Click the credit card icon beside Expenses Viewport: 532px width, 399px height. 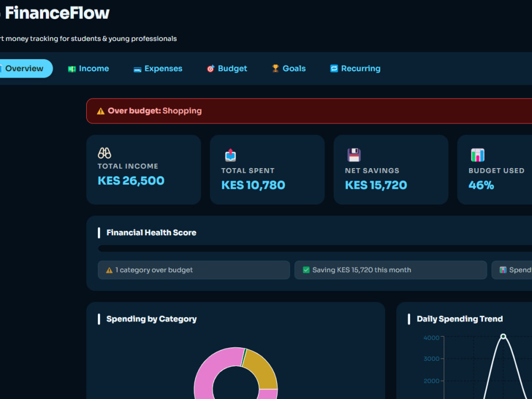[137, 69]
